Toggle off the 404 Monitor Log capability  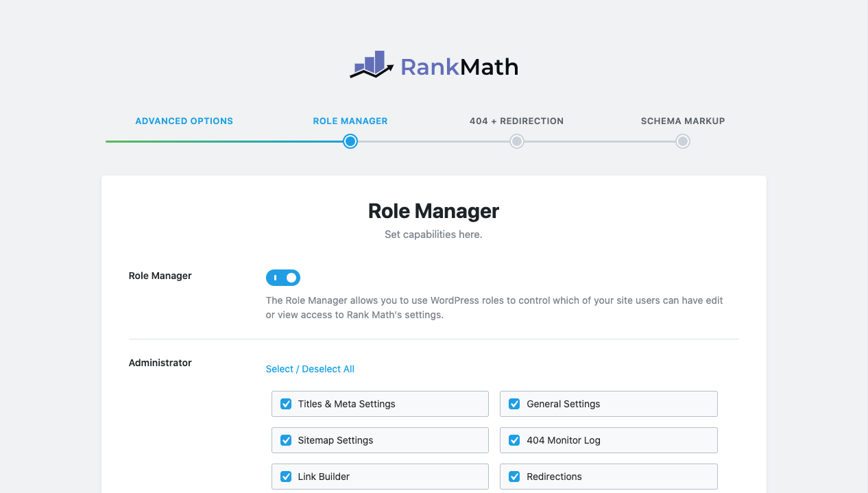coord(514,440)
